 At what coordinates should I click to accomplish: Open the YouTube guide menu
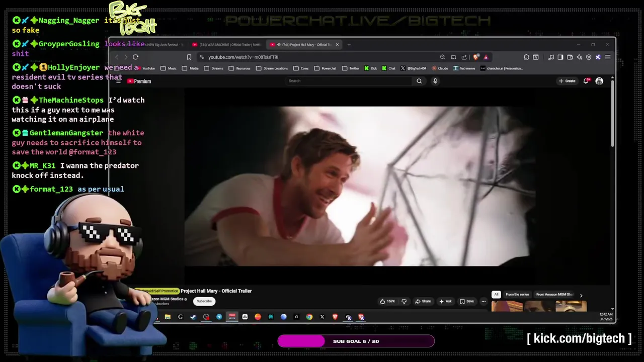[119, 81]
